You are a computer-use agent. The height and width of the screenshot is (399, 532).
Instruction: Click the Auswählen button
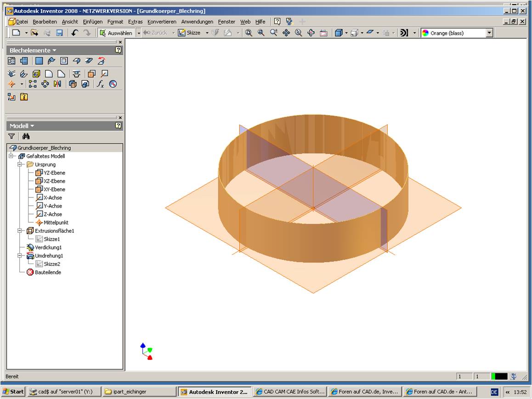(x=116, y=33)
